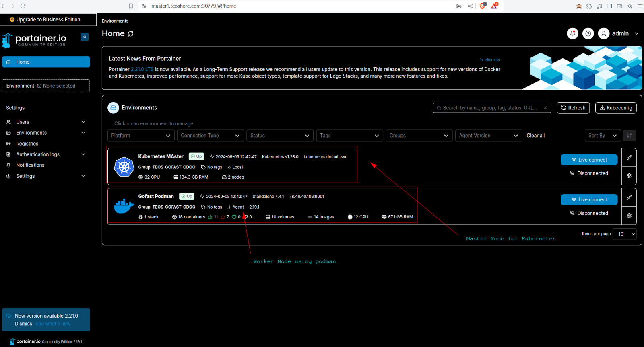Open the Connection Type filter dropdown
This screenshot has height=347, width=644.
(211, 136)
